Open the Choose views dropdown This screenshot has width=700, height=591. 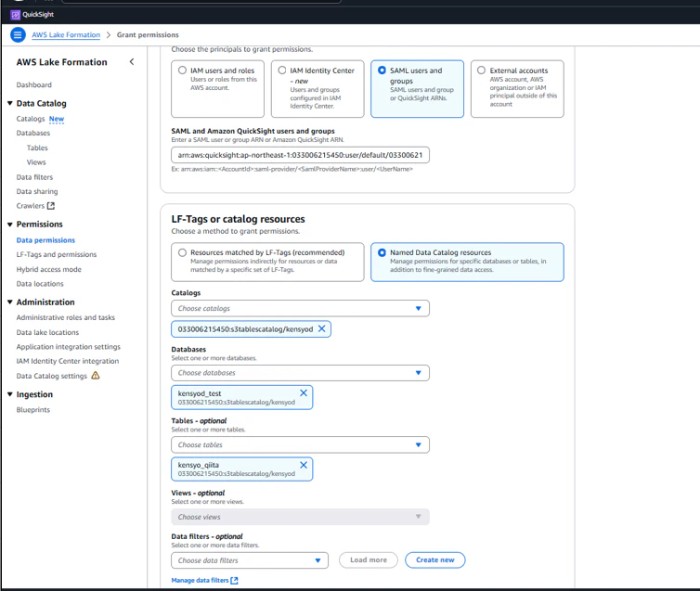click(x=300, y=517)
